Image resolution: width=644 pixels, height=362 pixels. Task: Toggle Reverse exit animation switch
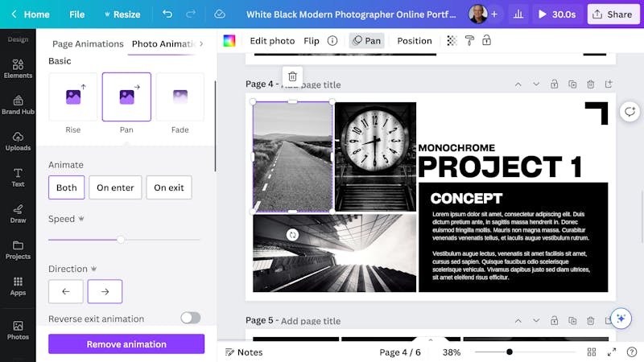click(191, 318)
